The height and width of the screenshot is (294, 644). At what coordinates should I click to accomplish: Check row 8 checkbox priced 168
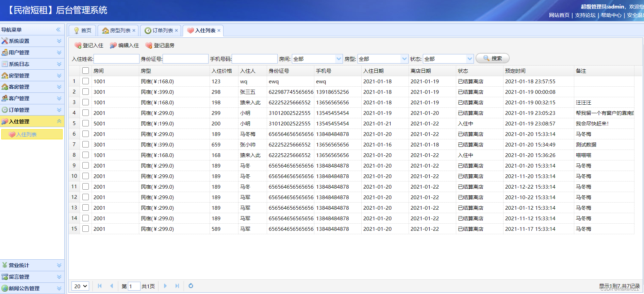(x=86, y=155)
